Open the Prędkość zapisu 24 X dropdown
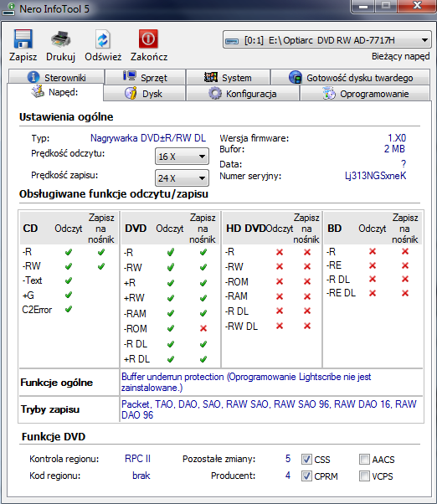Screen dimensions: 437x504 tap(182, 178)
